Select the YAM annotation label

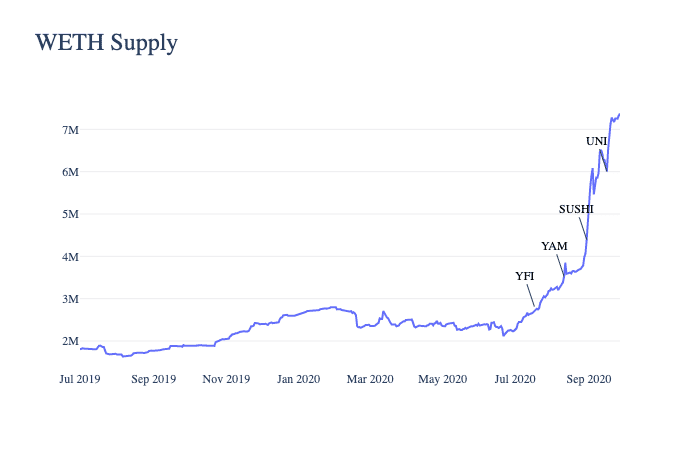pyautogui.click(x=554, y=246)
